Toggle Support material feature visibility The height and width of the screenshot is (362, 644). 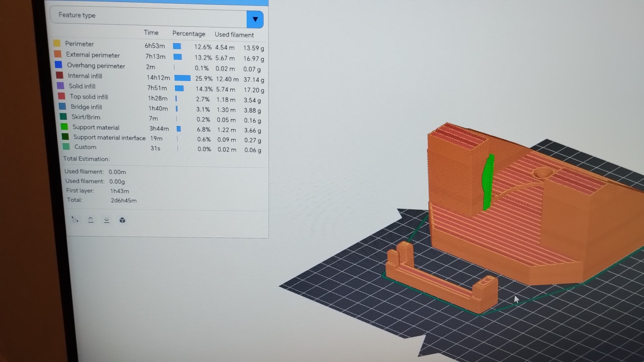(96, 128)
